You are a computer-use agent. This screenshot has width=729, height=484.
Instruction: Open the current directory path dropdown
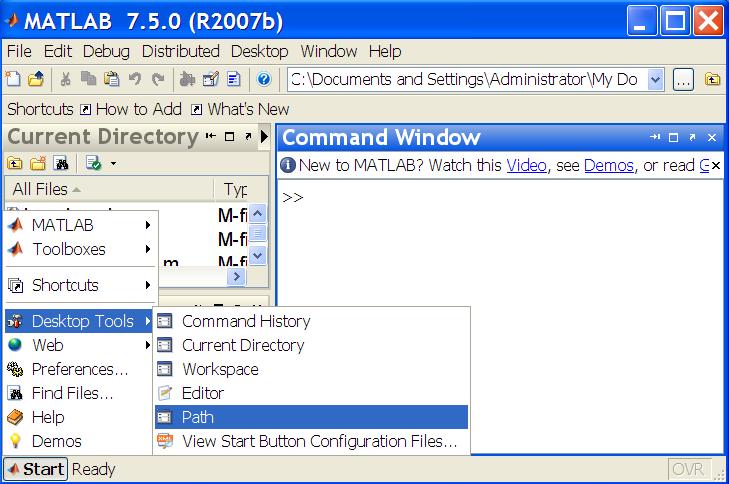[655, 80]
